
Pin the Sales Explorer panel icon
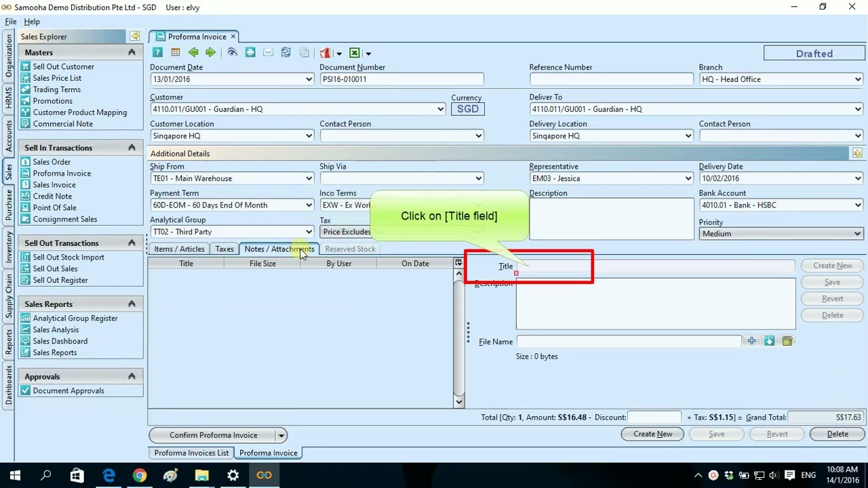click(135, 37)
